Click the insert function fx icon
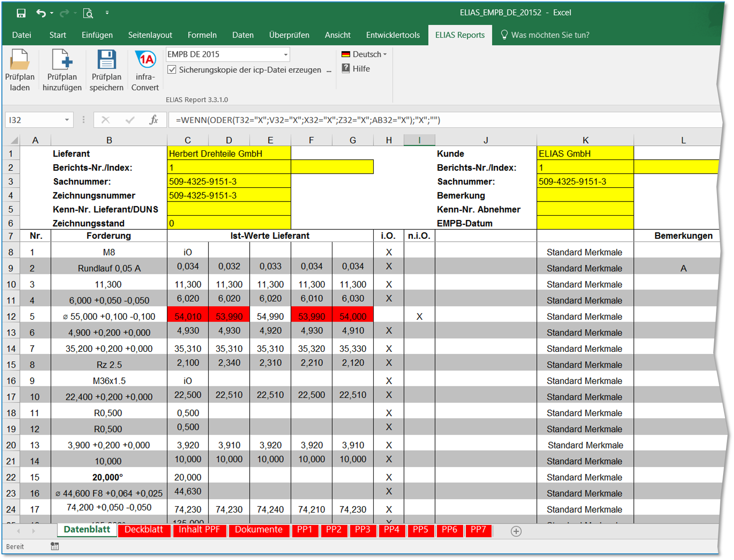 [x=154, y=120]
